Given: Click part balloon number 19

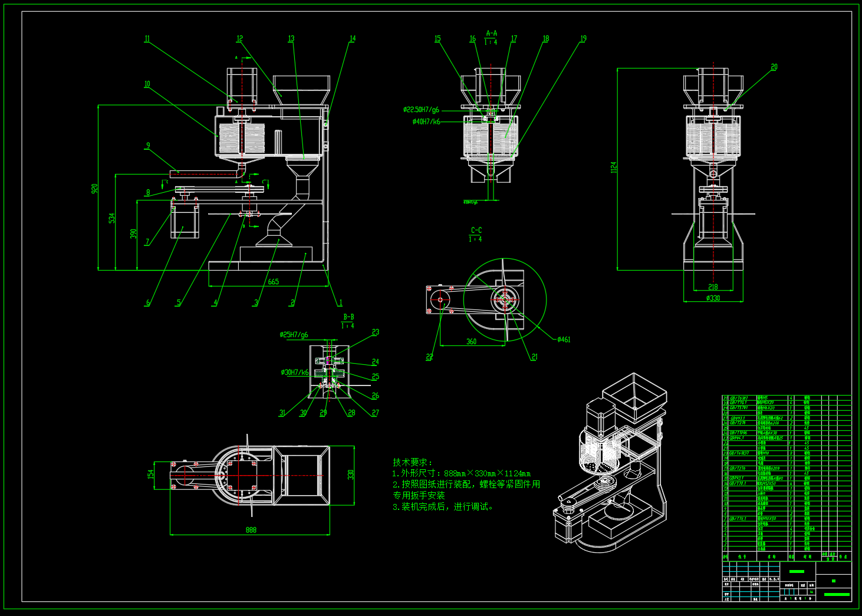Looking at the screenshot, I should [584, 39].
